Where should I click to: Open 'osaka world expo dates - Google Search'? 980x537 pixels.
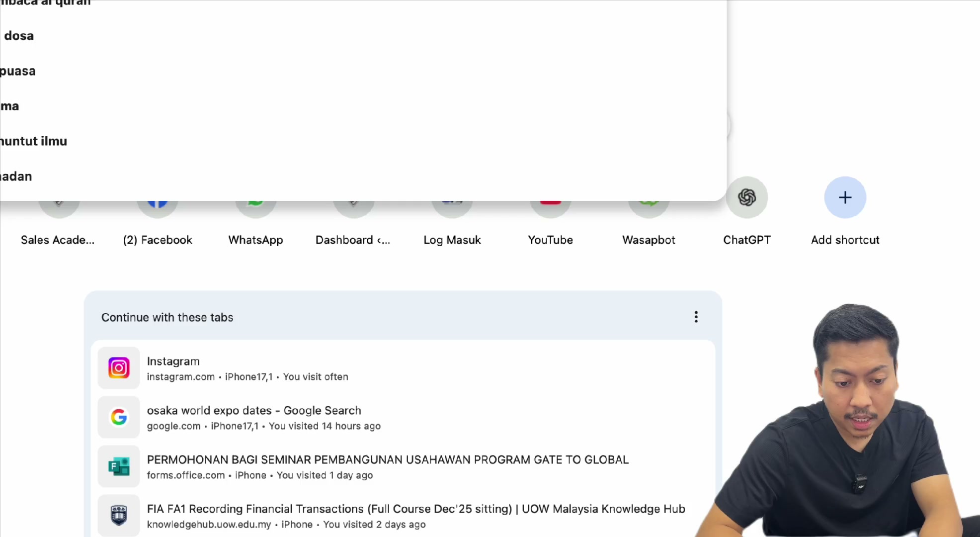pos(254,411)
